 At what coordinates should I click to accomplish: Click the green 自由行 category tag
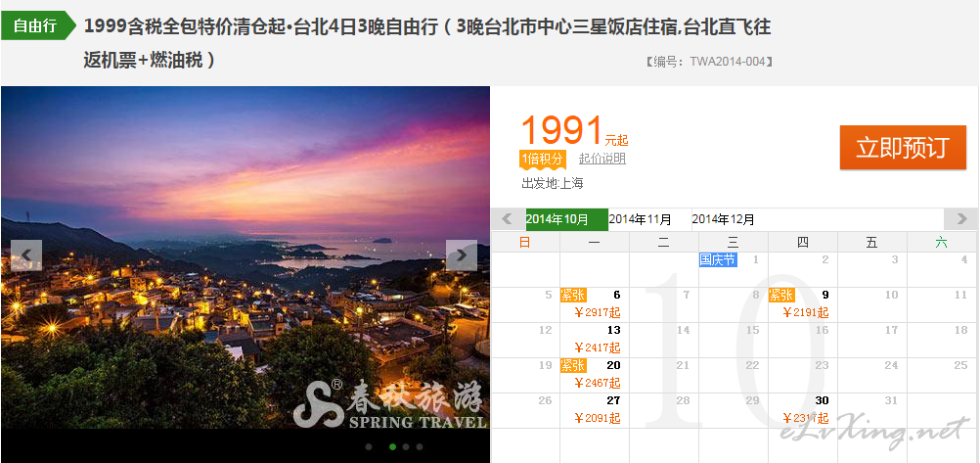click(37, 26)
